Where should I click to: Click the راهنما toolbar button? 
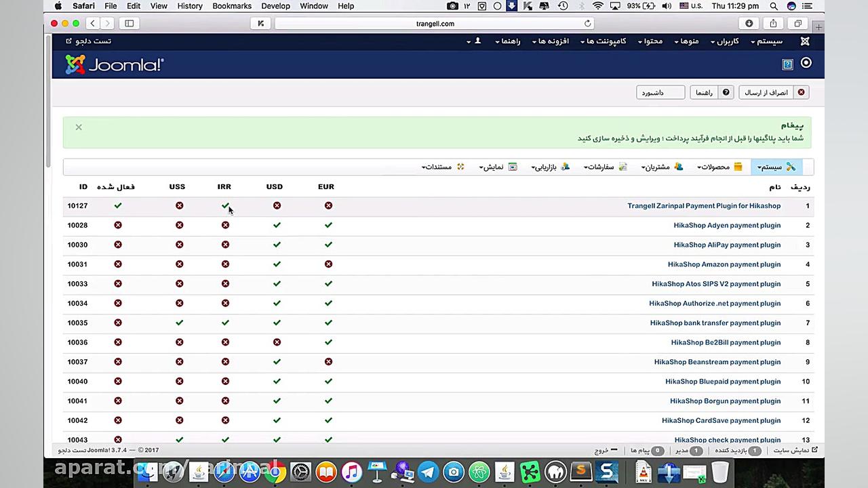[x=712, y=92]
